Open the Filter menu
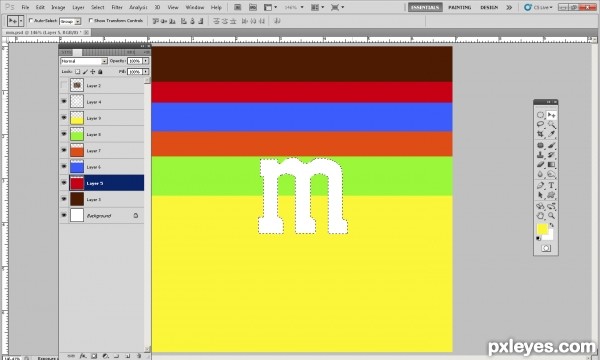 (117, 7)
